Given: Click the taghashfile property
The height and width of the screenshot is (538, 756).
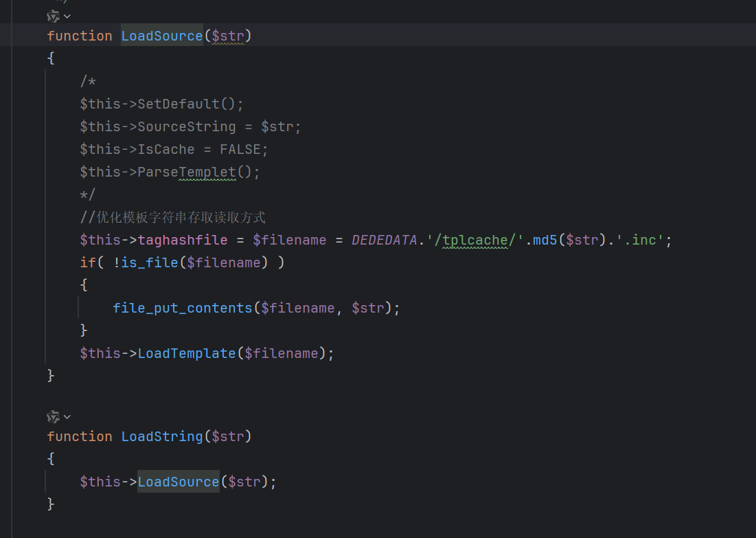Looking at the screenshot, I should click(182, 240).
